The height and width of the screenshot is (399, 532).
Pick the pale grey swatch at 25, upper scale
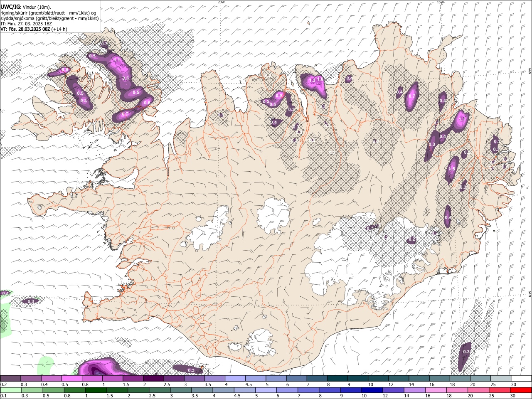501,379
